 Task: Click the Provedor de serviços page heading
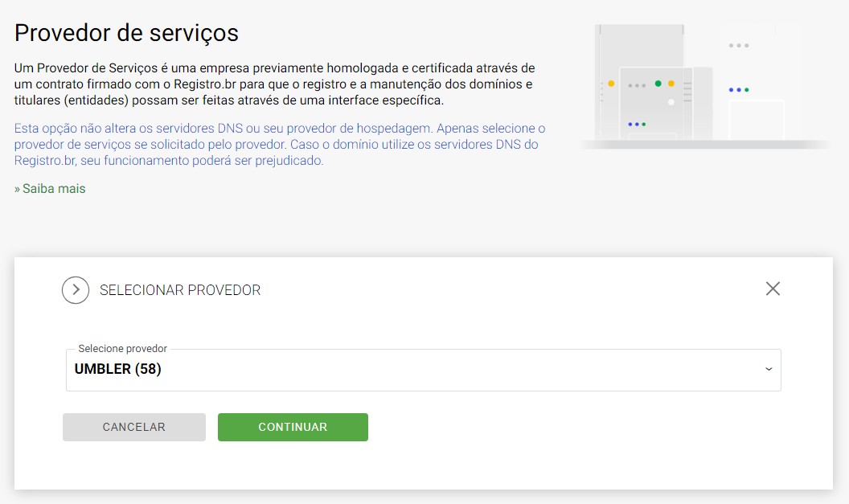127,33
